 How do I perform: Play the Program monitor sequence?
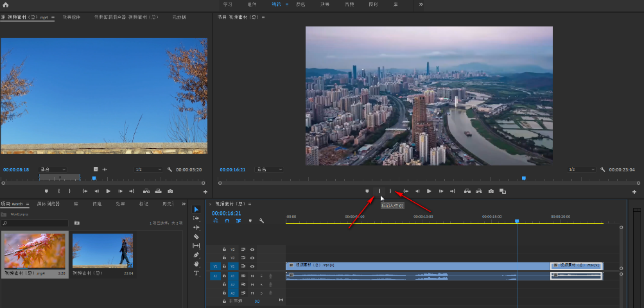pyautogui.click(x=429, y=191)
